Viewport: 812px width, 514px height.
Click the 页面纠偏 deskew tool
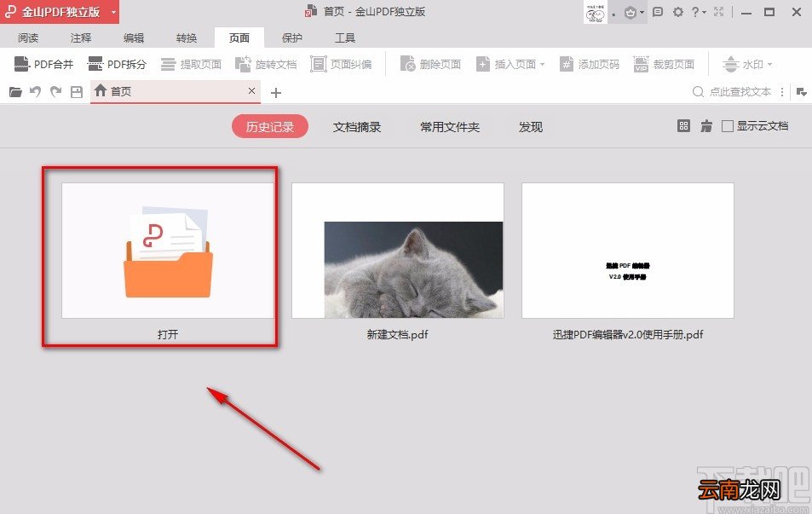click(341, 64)
